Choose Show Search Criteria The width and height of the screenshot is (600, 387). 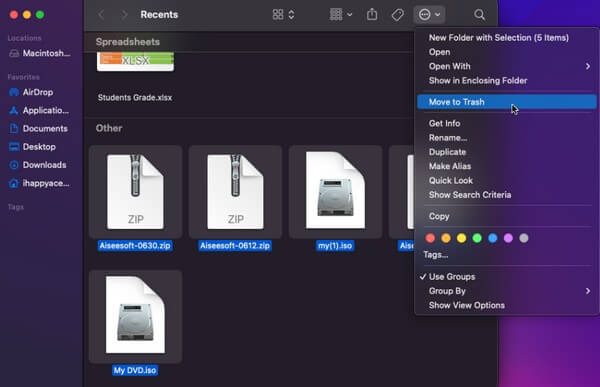(x=470, y=195)
